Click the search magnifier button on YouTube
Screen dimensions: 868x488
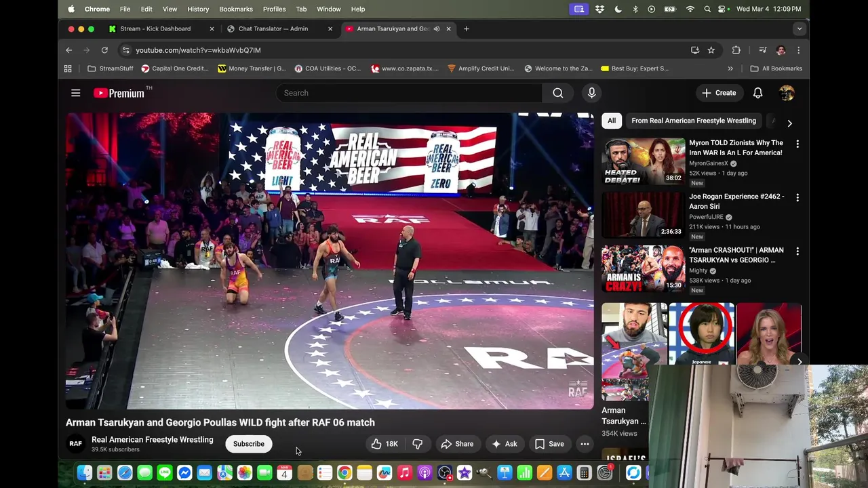pyautogui.click(x=558, y=93)
